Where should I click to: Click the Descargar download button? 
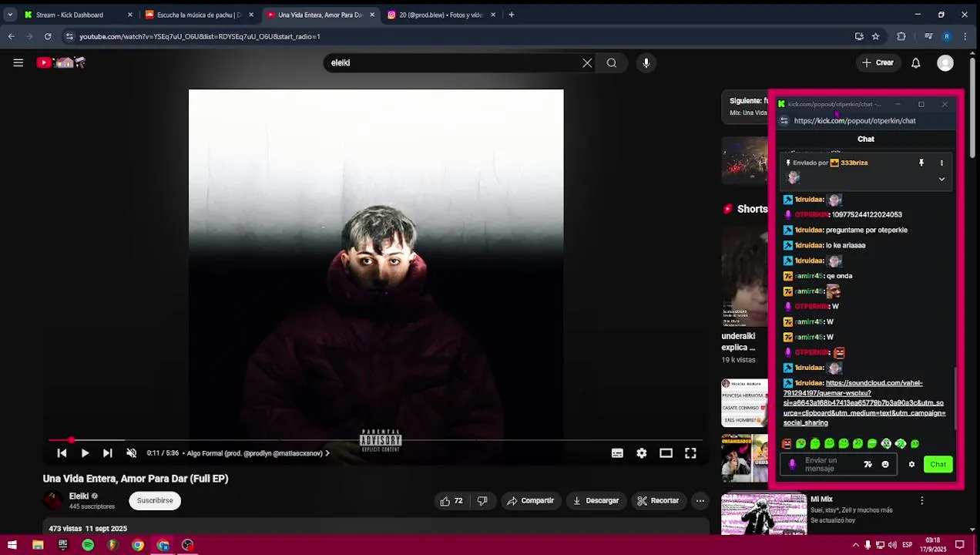pyautogui.click(x=596, y=501)
